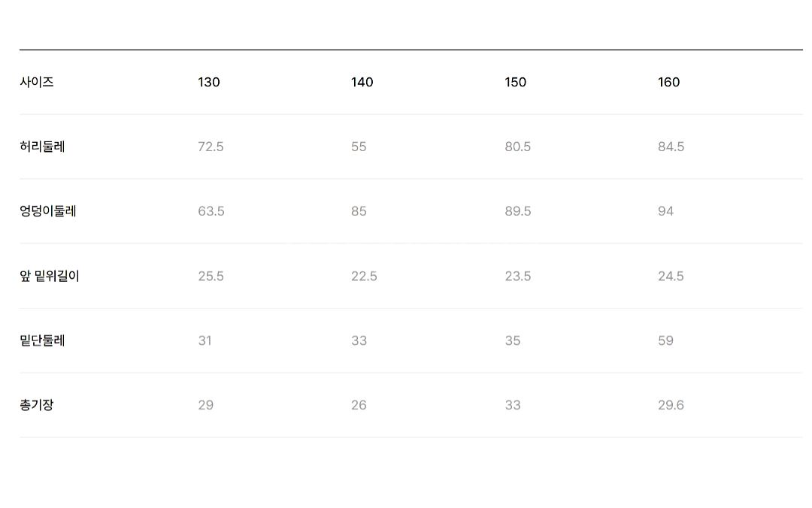
Task: Click the 59 hem circumference value
Action: click(665, 340)
